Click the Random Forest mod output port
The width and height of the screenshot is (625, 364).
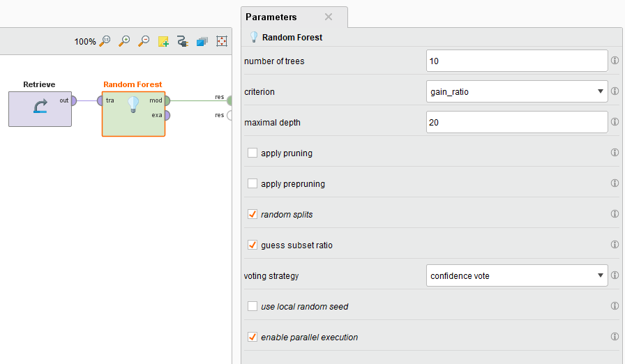(167, 100)
